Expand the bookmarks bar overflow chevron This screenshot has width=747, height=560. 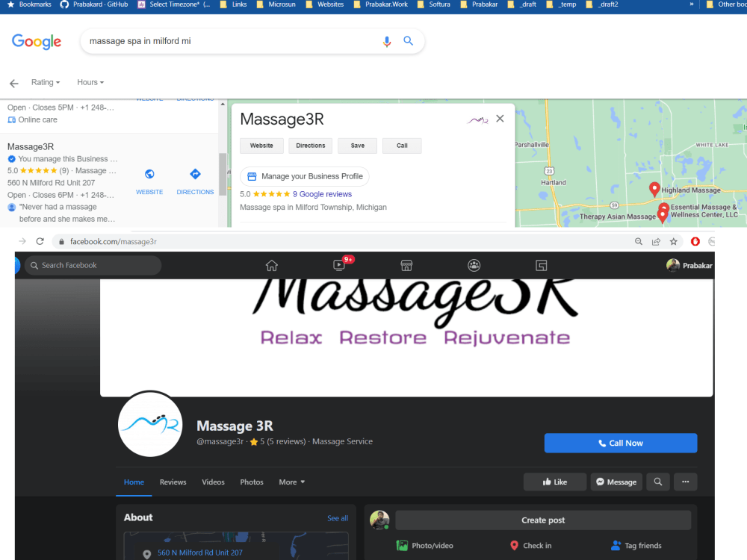(691, 4)
